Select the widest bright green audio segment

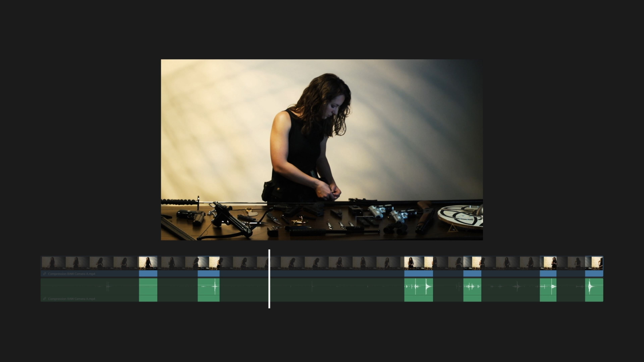coord(418,290)
